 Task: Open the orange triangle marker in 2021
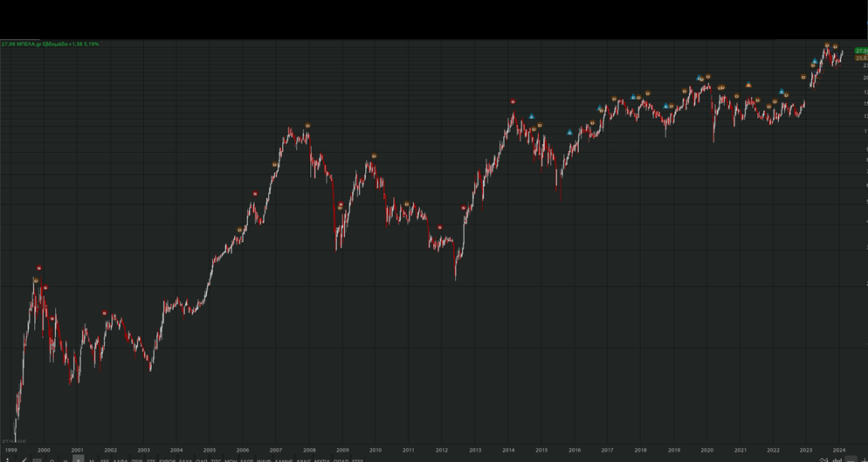(x=748, y=85)
